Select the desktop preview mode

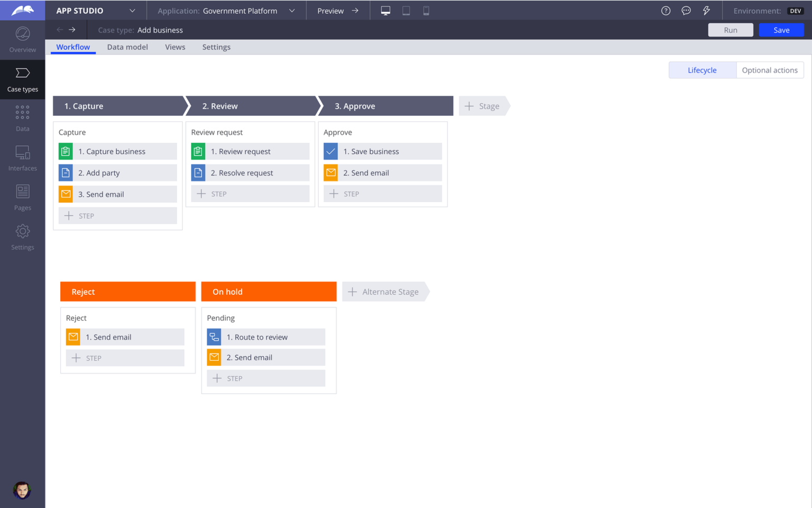pos(385,11)
